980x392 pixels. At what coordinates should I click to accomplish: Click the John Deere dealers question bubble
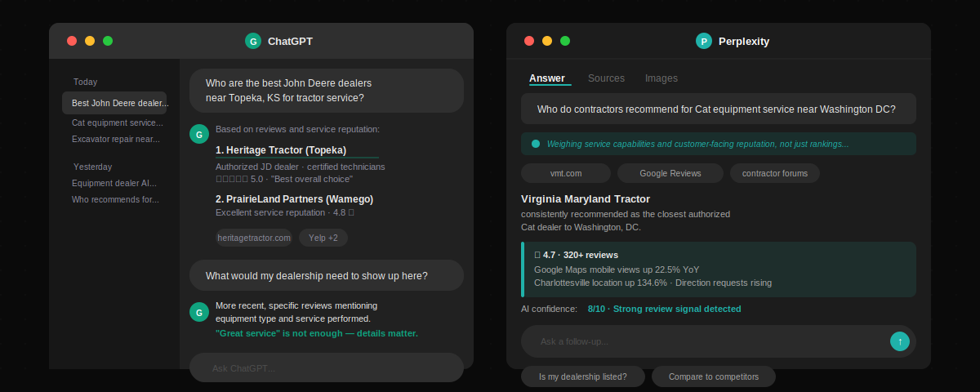tap(327, 91)
